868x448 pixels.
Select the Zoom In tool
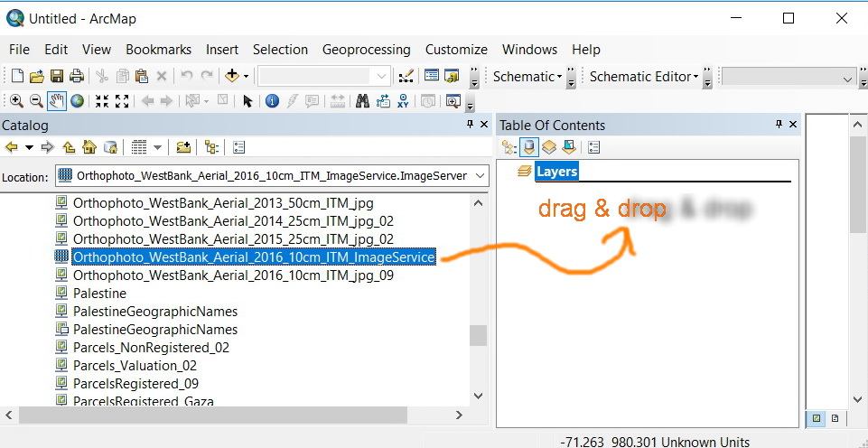tap(16, 101)
